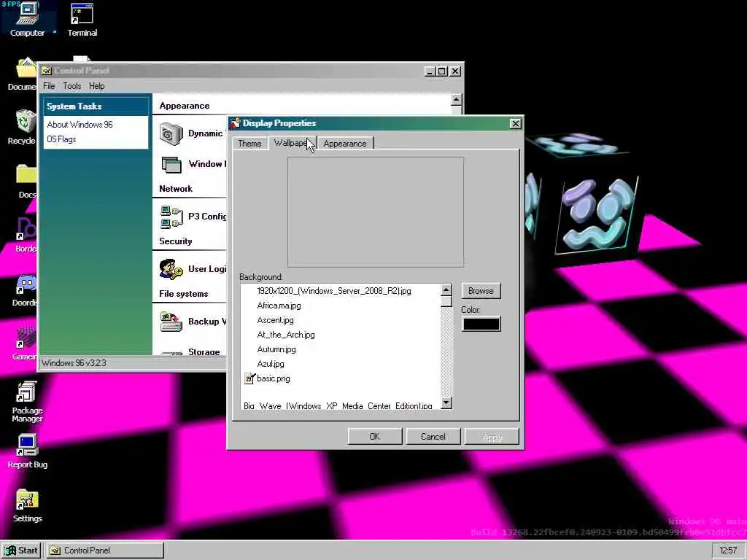Minimize the Control Panel window
Screen dimensions: 747x560
coord(430,71)
